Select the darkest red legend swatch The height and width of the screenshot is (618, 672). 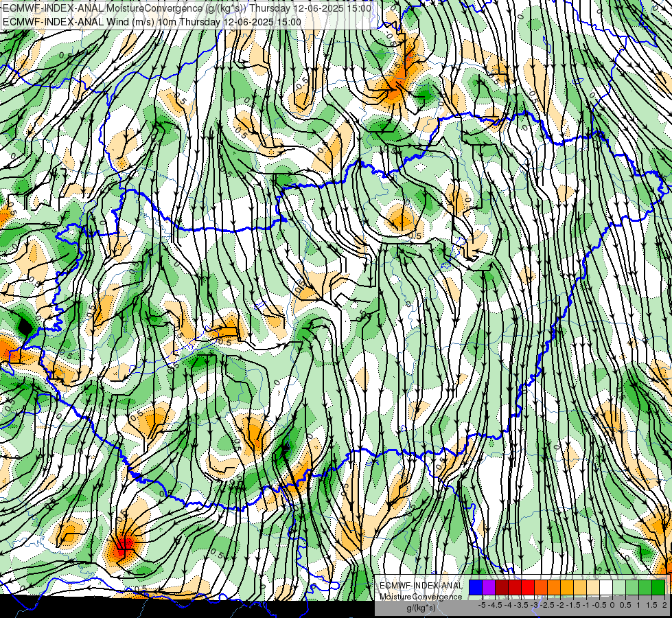pyautogui.click(x=502, y=587)
